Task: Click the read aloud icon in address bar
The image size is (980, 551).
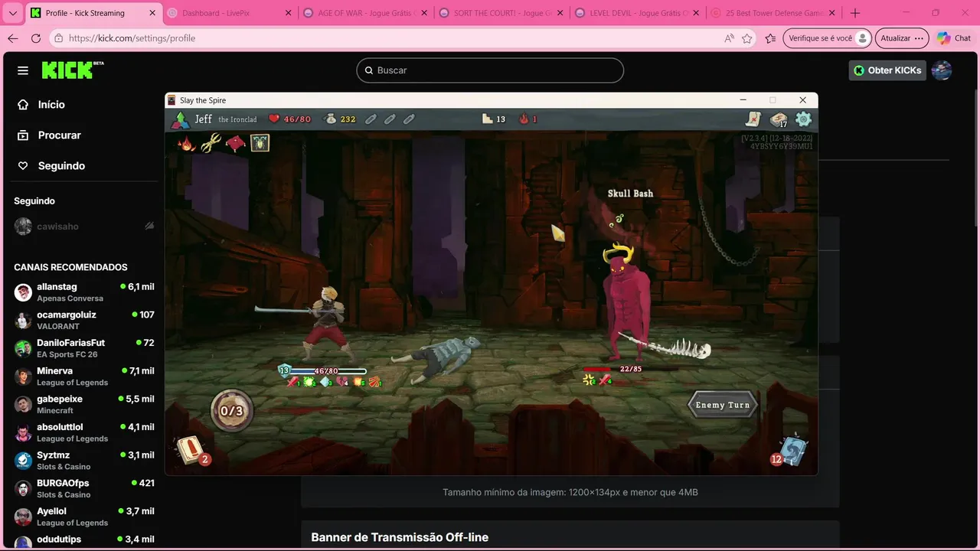Action: point(728,38)
